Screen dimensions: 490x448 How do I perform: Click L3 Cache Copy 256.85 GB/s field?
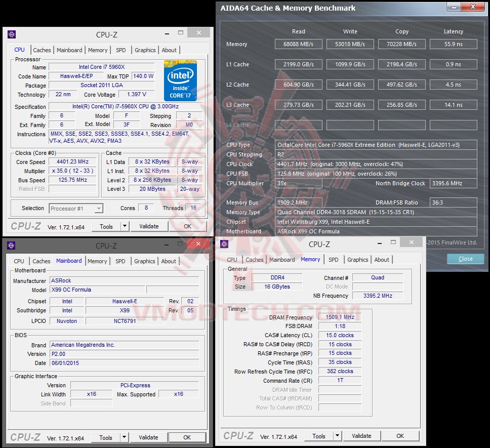[401, 105]
